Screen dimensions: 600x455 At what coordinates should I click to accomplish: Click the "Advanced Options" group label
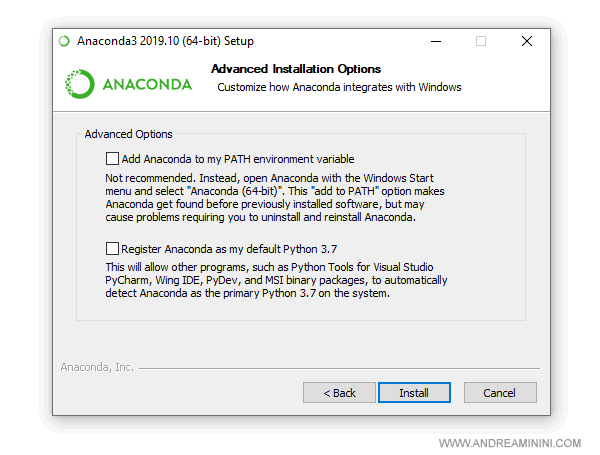coord(128,134)
